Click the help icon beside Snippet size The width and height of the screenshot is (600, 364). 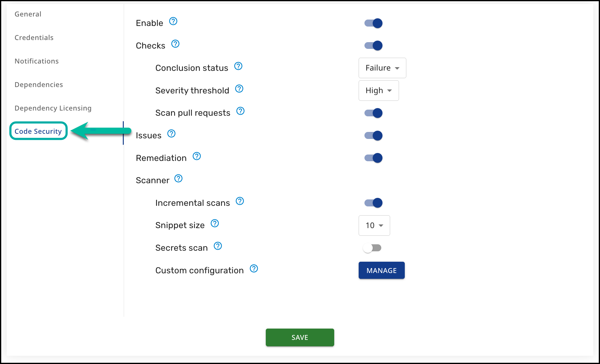tap(215, 224)
